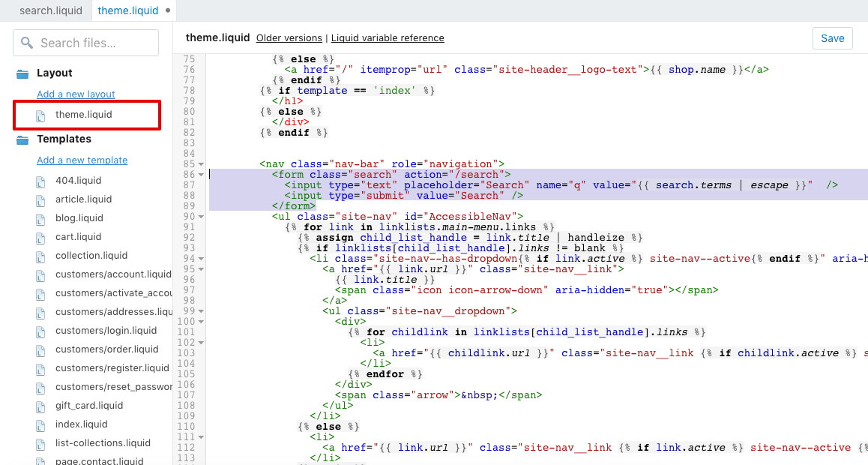Open cart.liquid template file
Screen dimensions: 868x465
[x=78, y=237]
